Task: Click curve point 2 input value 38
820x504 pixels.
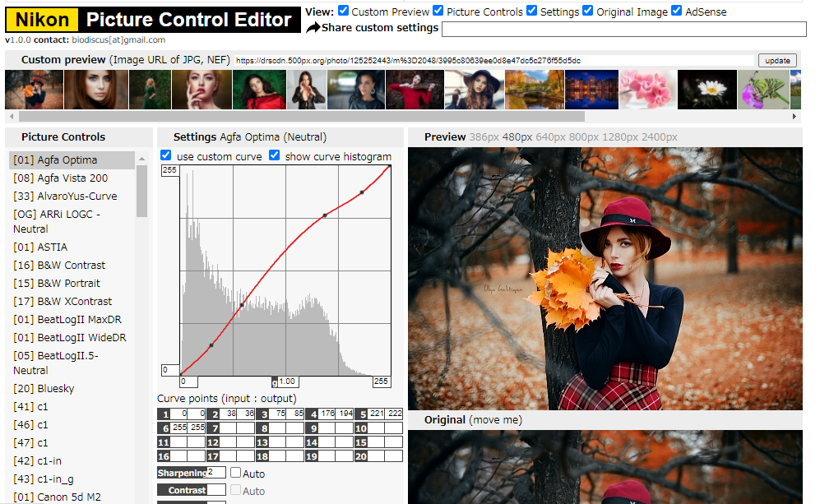Action: coord(228,414)
